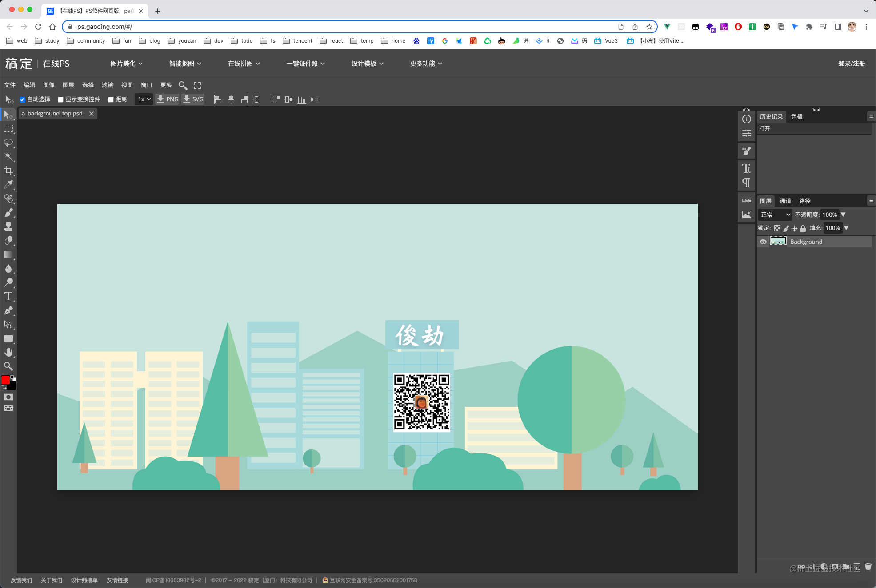Toggle lock transparent pixels icon

(x=777, y=228)
